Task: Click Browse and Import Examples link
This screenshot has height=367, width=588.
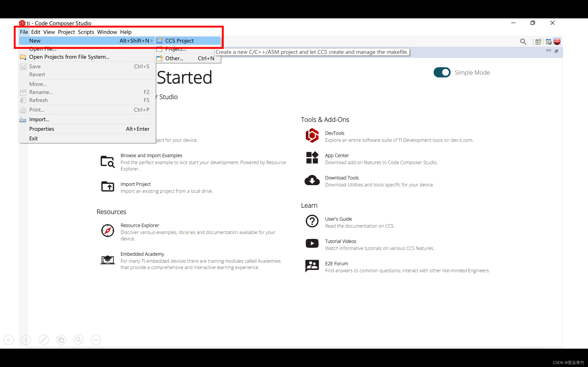Action: (151, 155)
